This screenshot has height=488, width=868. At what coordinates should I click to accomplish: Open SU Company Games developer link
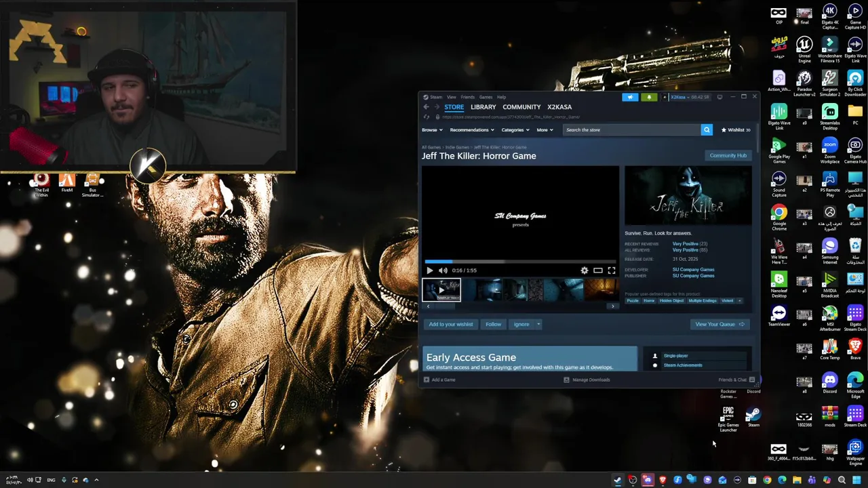(x=693, y=270)
